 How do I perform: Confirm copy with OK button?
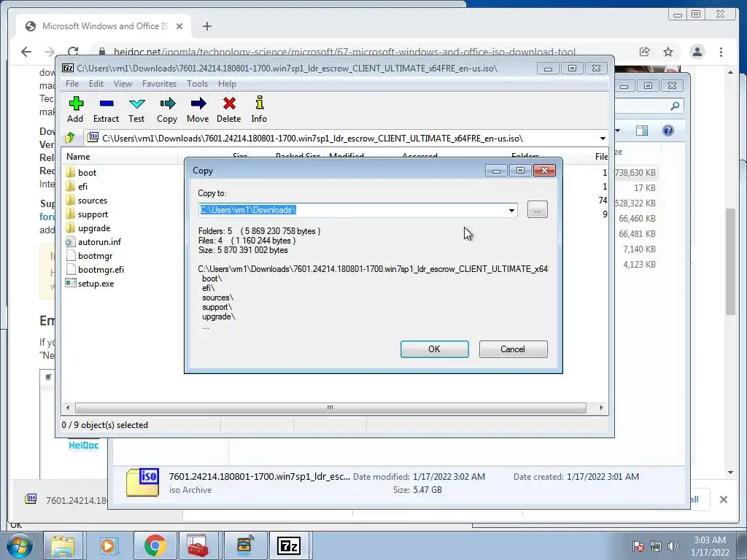pos(435,349)
